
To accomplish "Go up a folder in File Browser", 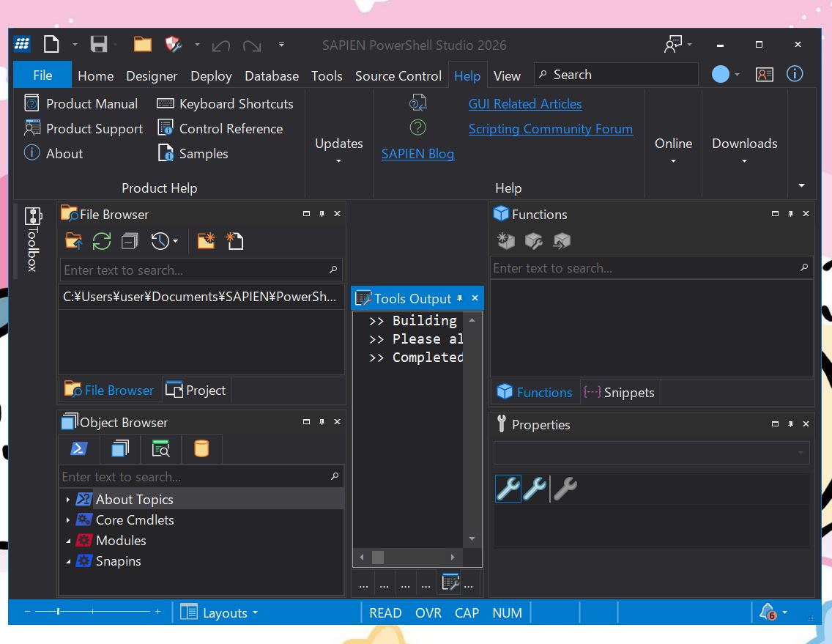I will (74, 241).
